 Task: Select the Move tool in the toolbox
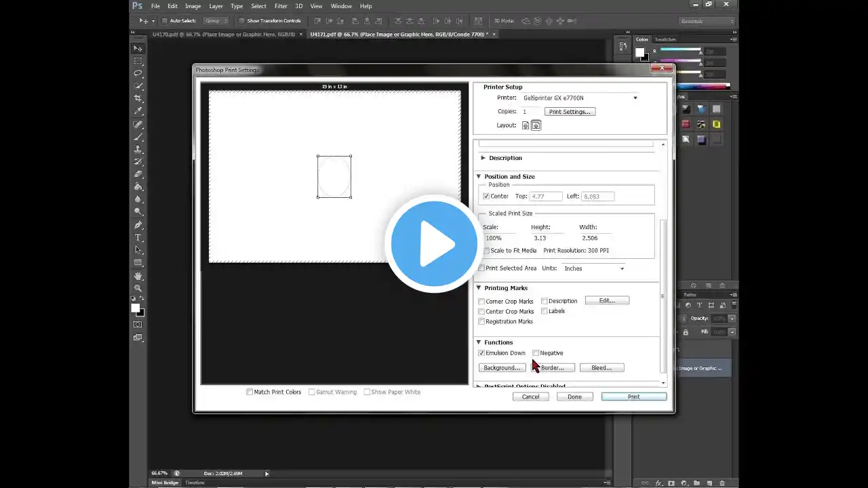(x=138, y=49)
